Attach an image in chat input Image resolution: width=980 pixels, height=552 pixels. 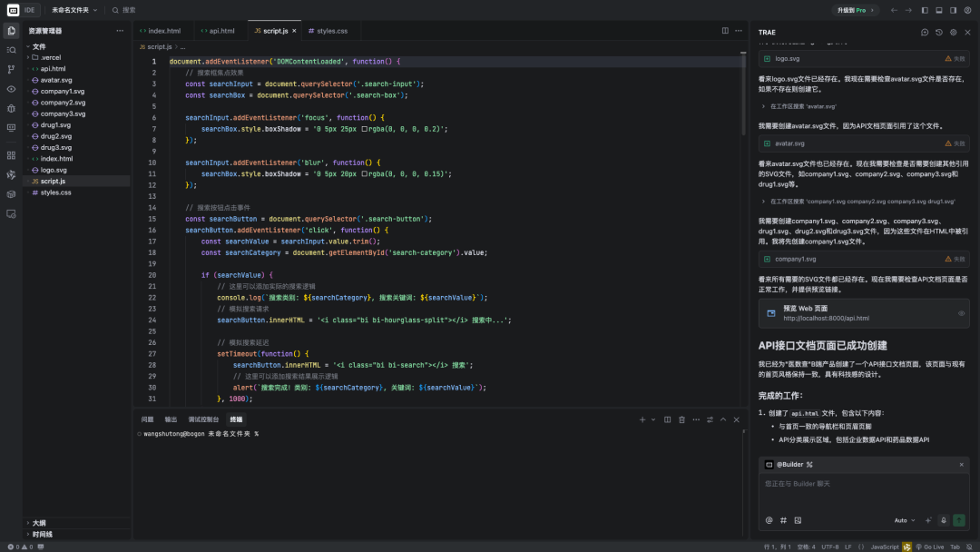[798, 520]
